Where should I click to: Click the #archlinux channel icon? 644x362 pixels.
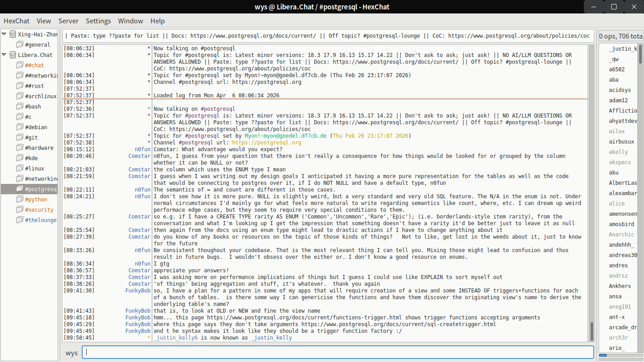[x=19, y=96]
